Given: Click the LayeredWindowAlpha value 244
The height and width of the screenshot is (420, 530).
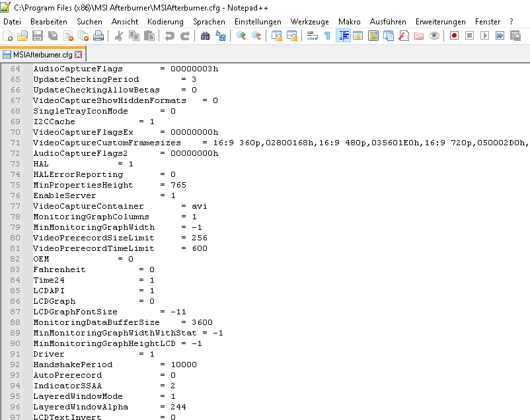Looking at the screenshot, I should [178, 407].
